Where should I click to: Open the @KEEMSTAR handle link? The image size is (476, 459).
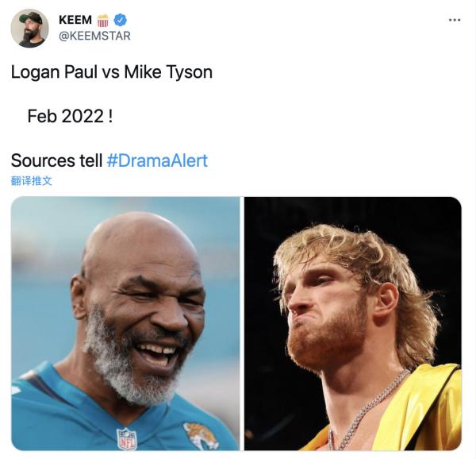tap(94, 36)
